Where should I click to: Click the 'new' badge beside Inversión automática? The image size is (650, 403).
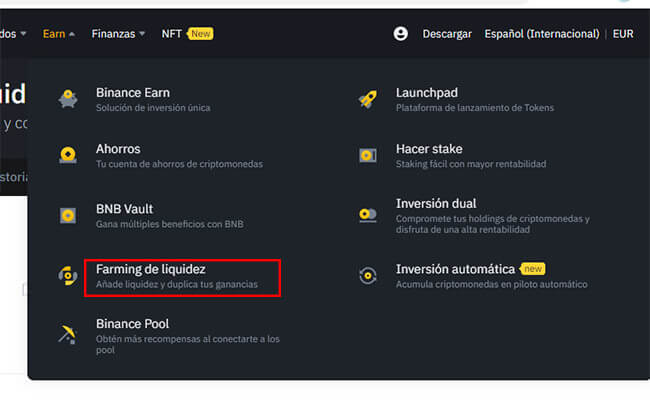(532, 269)
